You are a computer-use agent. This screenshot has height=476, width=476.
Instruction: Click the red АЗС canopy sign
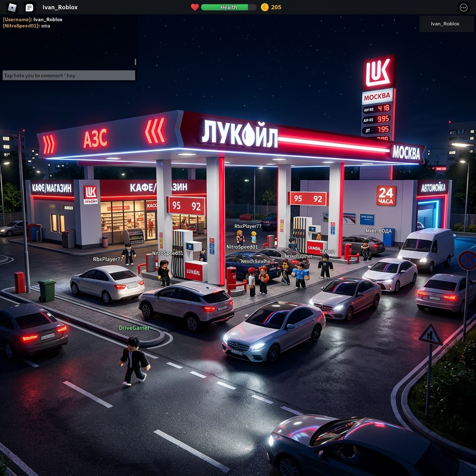click(x=95, y=139)
